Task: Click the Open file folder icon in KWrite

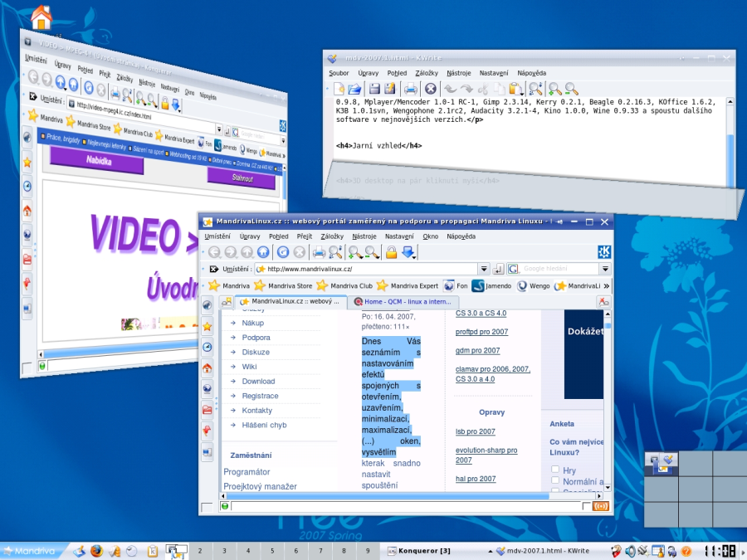Action: [355, 89]
